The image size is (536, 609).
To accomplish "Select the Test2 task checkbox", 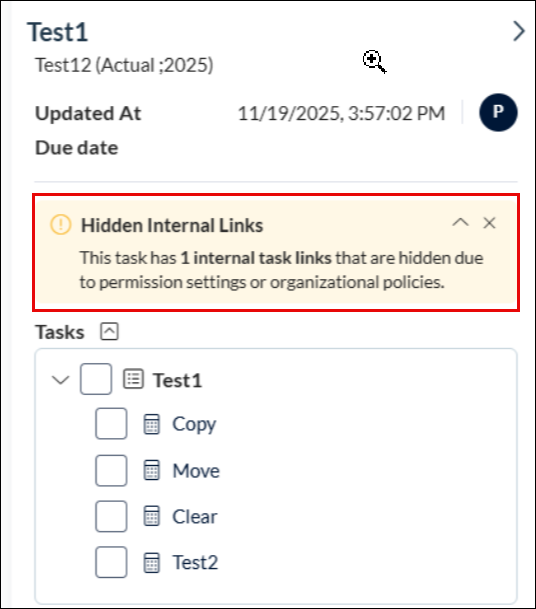I will coord(111,562).
